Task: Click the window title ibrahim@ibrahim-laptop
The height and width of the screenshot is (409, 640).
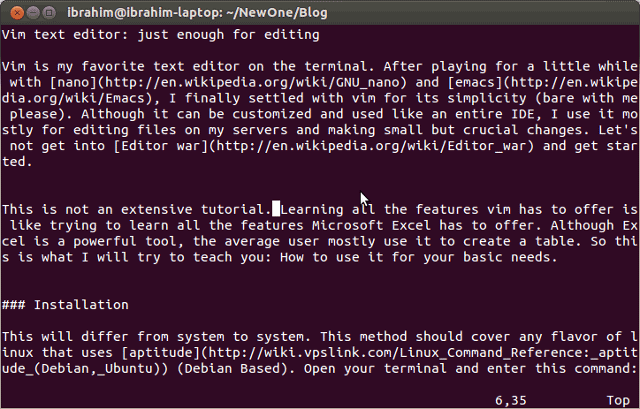Action: click(x=197, y=13)
